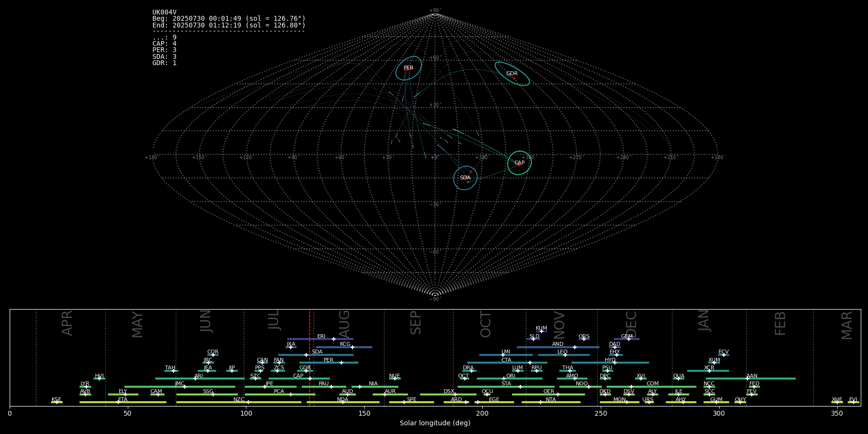868x434 pixels.
Task: Click the KCG shower label on timeline
Action: [x=345, y=344]
